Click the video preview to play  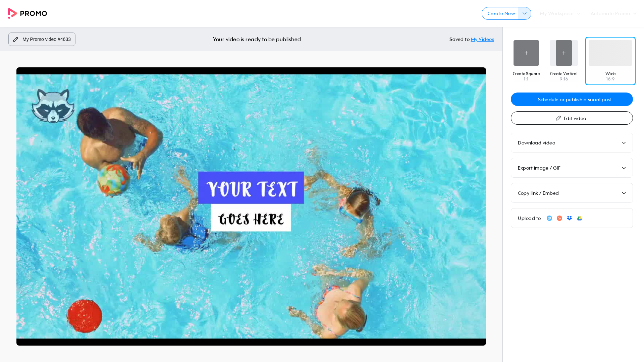251,206
